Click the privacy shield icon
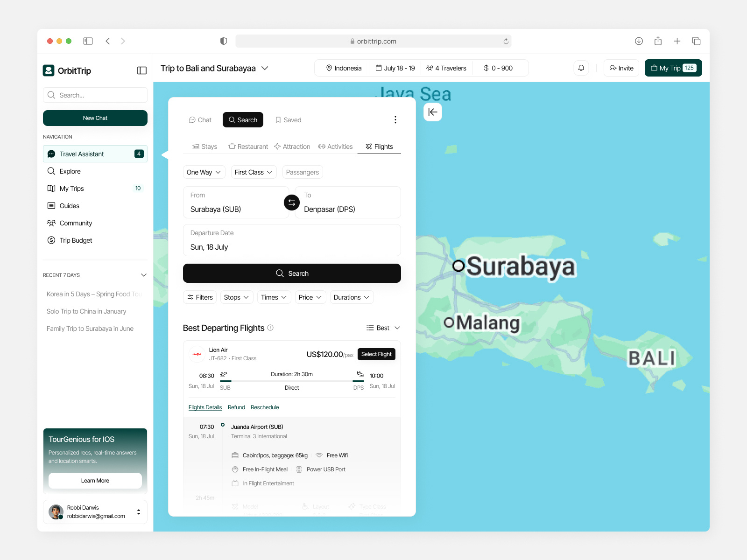 point(224,41)
